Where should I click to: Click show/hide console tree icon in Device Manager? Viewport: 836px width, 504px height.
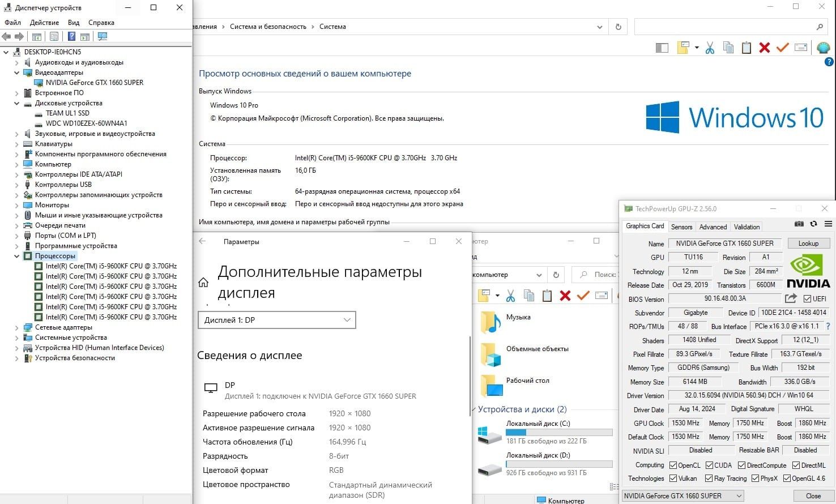pyautogui.click(x=36, y=36)
